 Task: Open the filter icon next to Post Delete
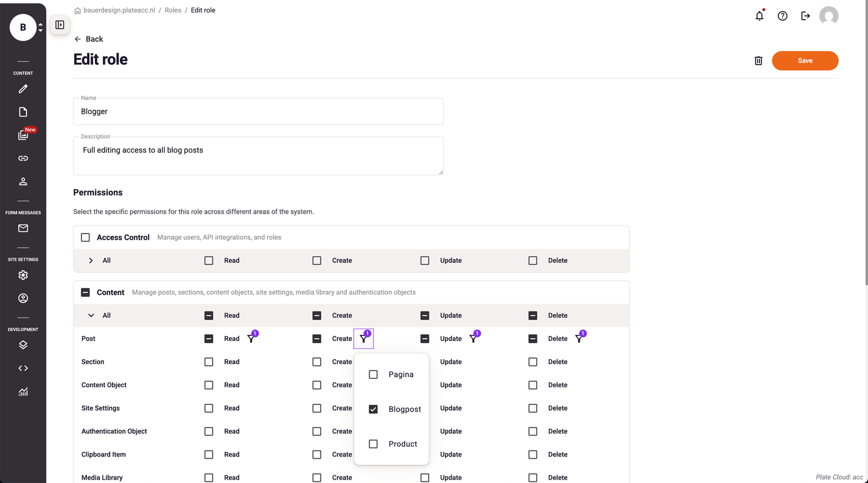[579, 338]
